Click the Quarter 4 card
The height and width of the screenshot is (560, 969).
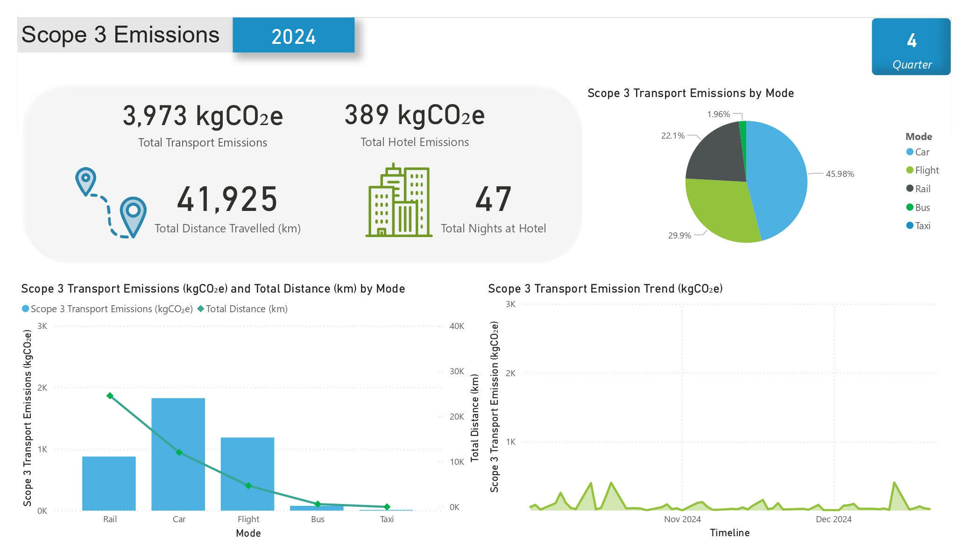point(911,47)
